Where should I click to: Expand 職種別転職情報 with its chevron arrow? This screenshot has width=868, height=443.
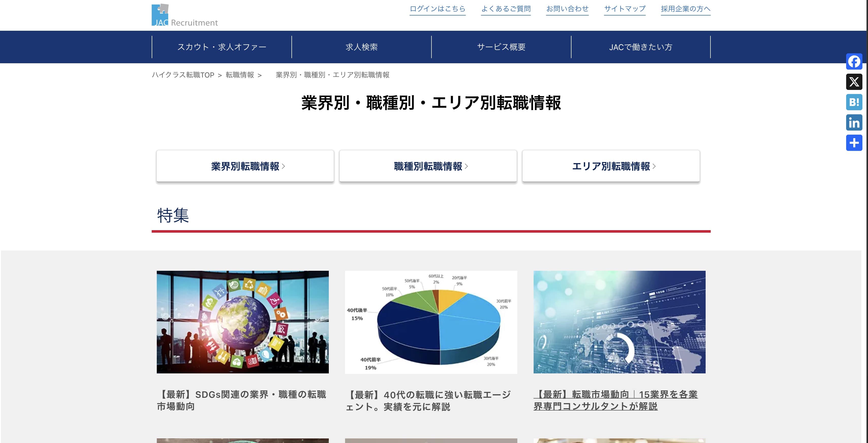(x=467, y=166)
